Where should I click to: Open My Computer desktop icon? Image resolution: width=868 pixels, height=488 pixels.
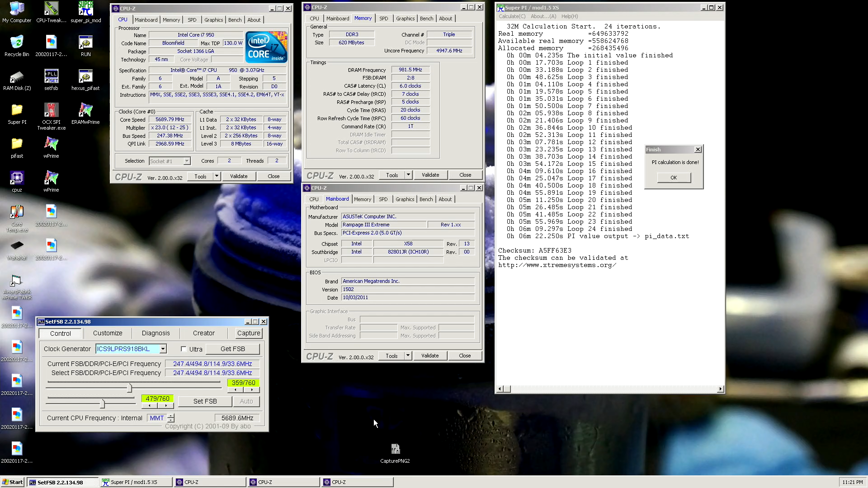(x=17, y=12)
